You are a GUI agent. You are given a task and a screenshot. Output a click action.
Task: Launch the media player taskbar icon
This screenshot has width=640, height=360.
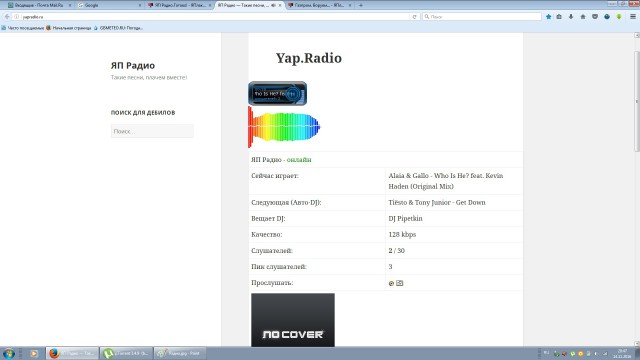tap(34, 353)
